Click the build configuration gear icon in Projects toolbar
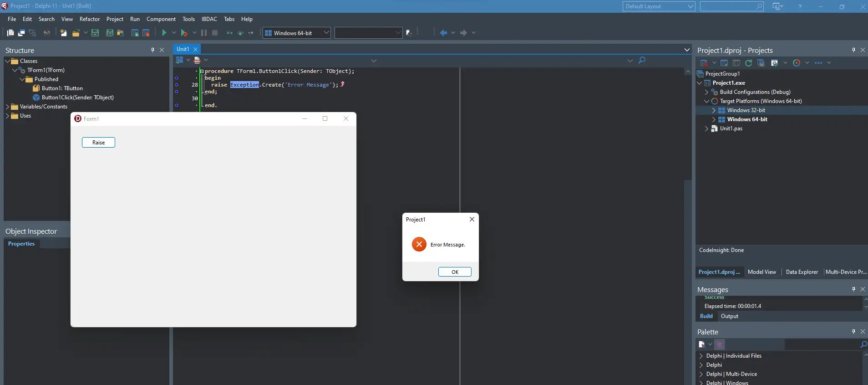This screenshot has height=385, width=868. [x=774, y=62]
